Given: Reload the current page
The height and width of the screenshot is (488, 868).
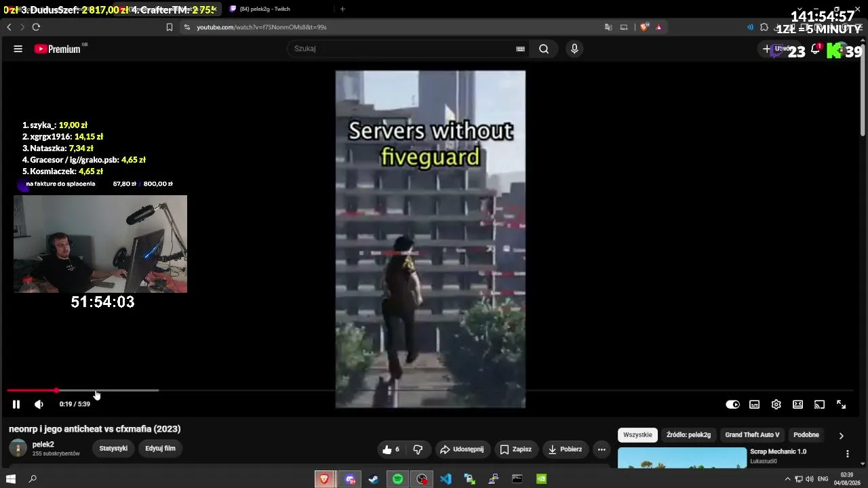Looking at the screenshot, I should point(36,27).
